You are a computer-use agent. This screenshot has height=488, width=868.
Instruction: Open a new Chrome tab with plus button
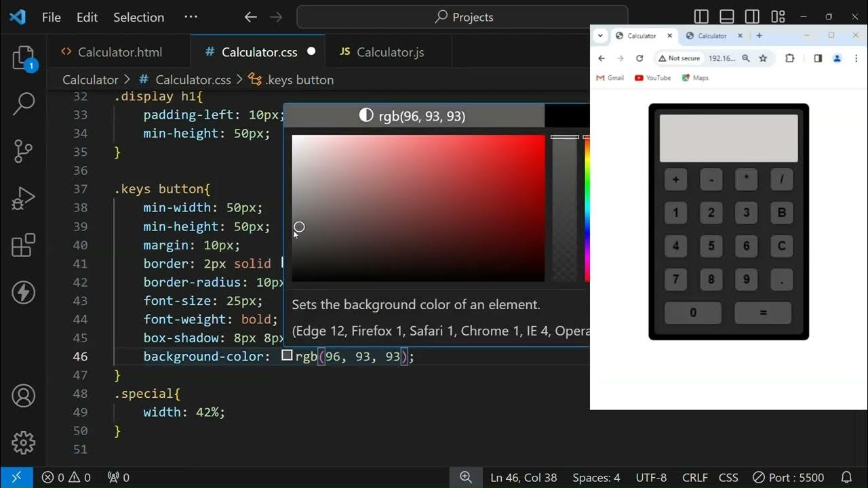[x=759, y=36]
